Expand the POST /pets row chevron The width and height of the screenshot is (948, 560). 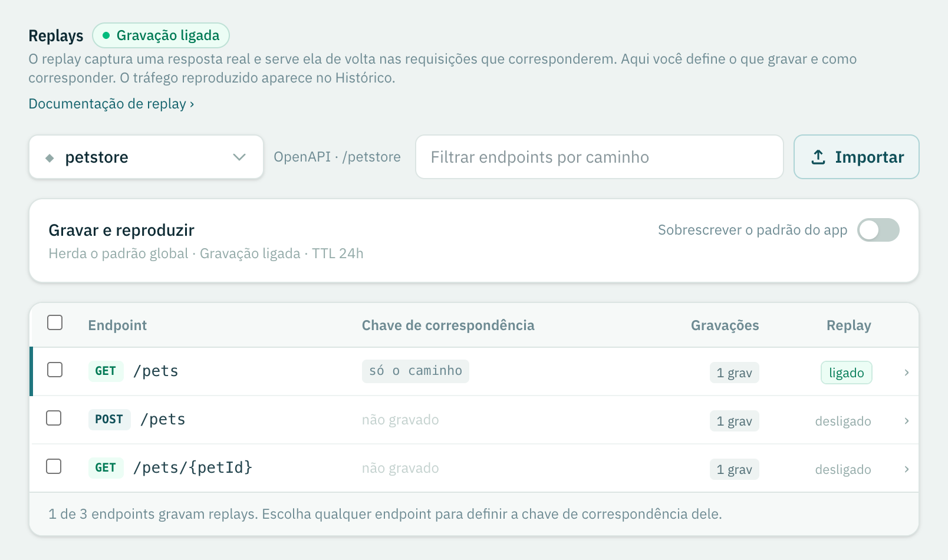pos(907,421)
